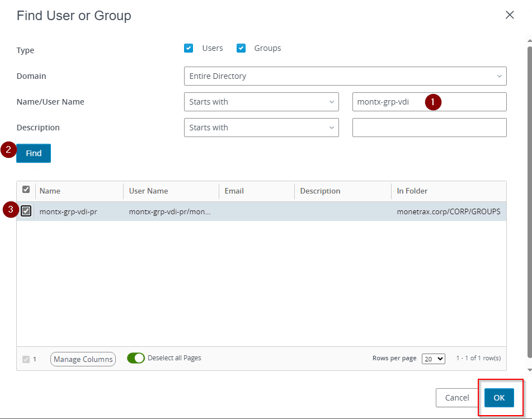Click the Email column header

tap(234, 191)
